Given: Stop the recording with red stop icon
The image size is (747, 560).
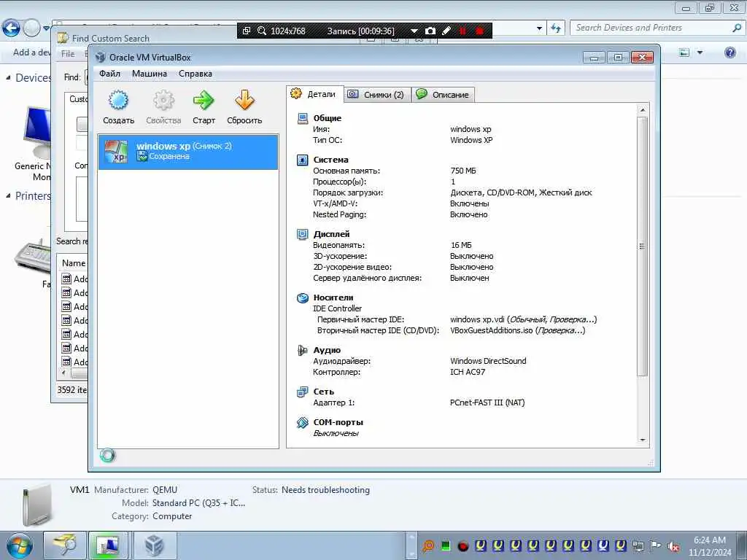Looking at the screenshot, I should pos(480,31).
